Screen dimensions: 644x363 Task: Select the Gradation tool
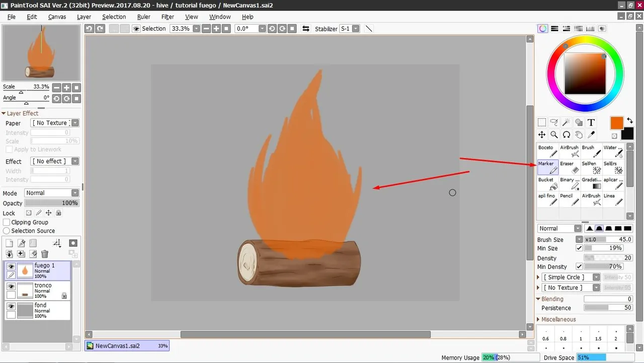pos(591,183)
